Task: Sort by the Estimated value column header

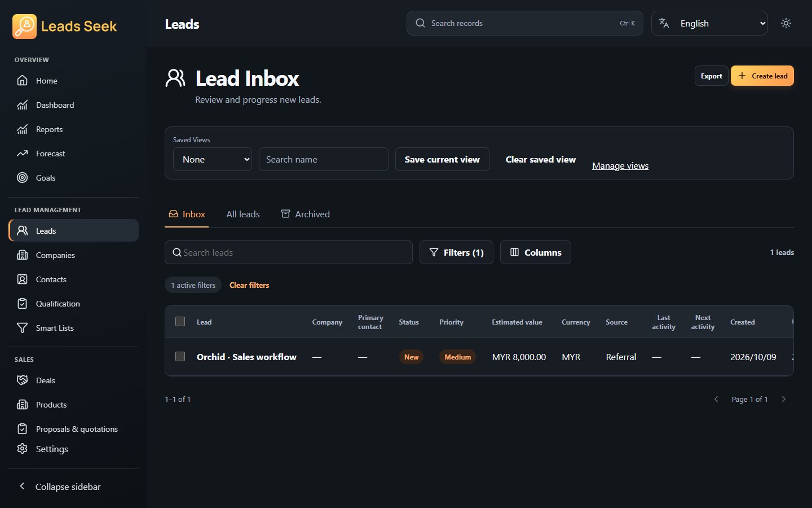Action: pos(517,322)
